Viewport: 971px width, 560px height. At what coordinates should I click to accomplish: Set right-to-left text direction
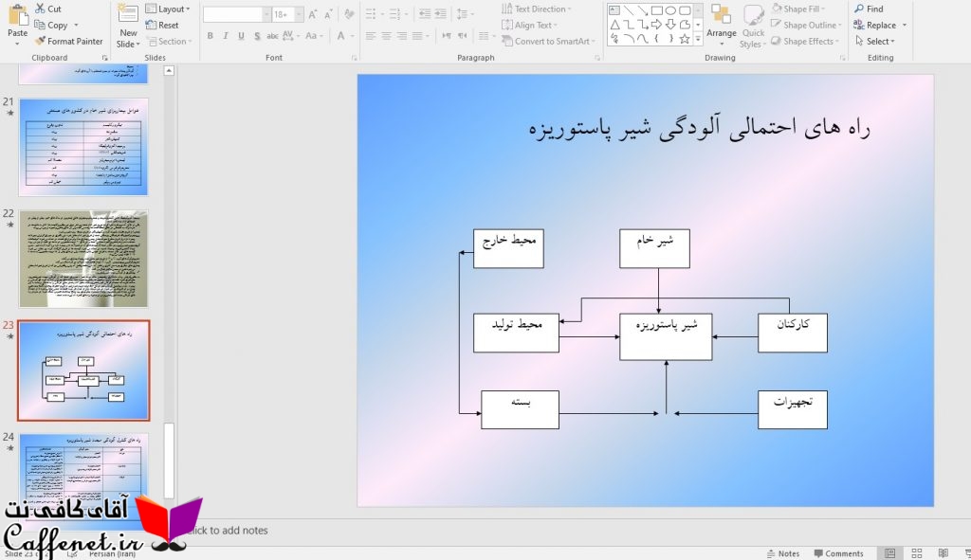coord(462,36)
